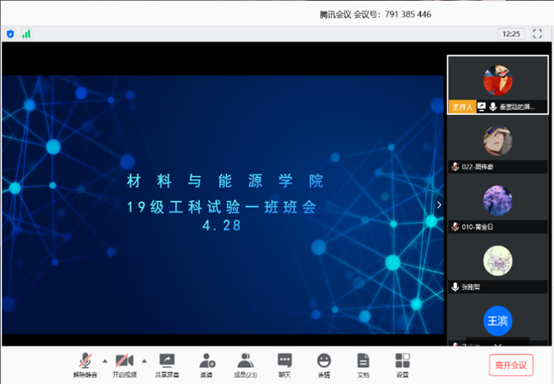Check the green network signal icon
This screenshot has height=384, width=554.
tap(26, 34)
